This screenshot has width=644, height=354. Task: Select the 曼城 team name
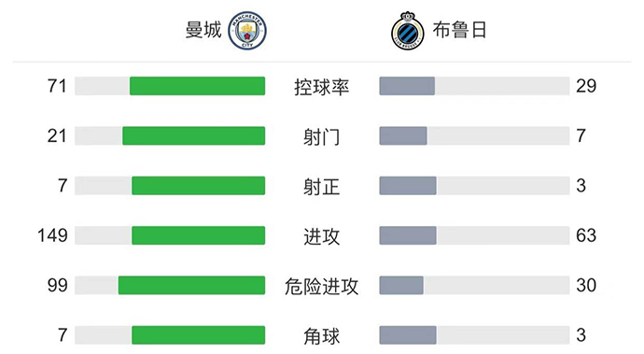tap(203, 31)
